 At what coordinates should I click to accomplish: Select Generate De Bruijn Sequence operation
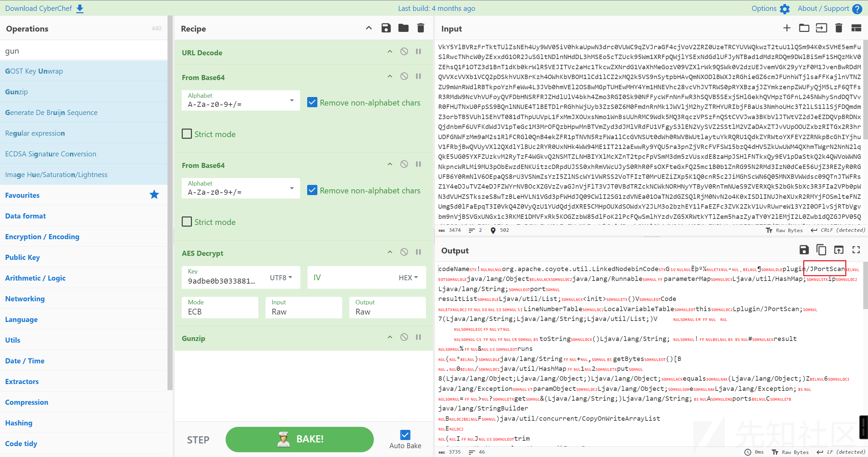(84, 112)
